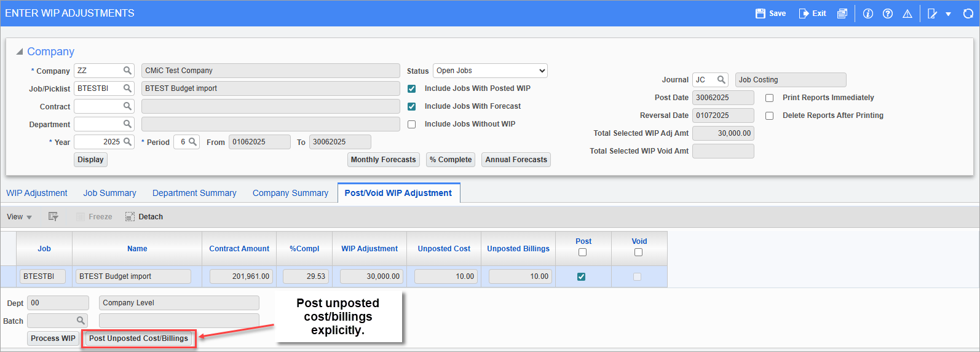Open the edit notes icon in header
This screenshot has height=352, width=980.
pos(933,14)
